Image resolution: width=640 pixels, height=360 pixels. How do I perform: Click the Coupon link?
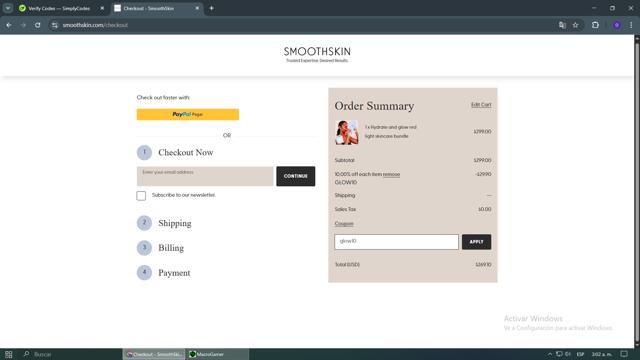pyautogui.click(x=344, y=224)
